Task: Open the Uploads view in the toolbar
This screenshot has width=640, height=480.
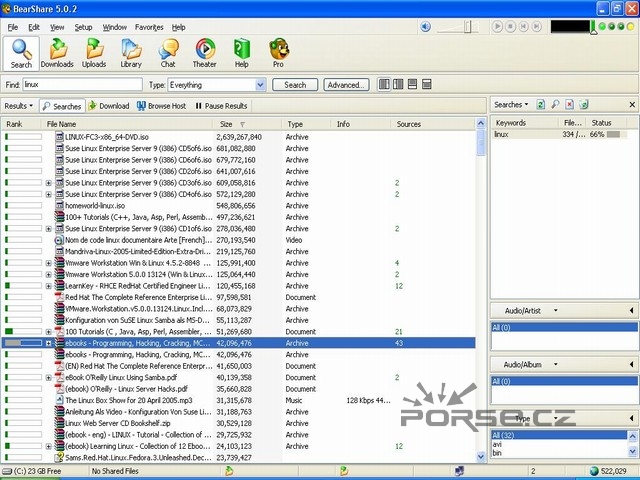Action: tap(94, 52)
